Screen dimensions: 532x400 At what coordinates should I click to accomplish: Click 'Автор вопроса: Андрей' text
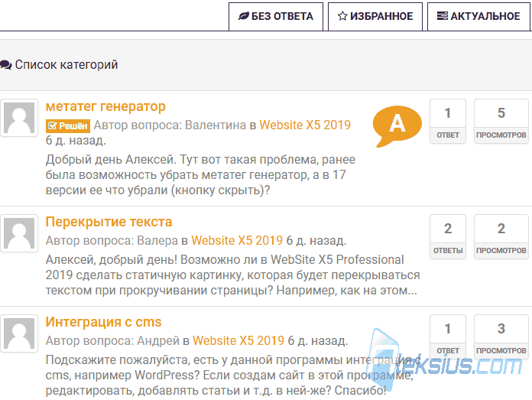coord(112,340)
